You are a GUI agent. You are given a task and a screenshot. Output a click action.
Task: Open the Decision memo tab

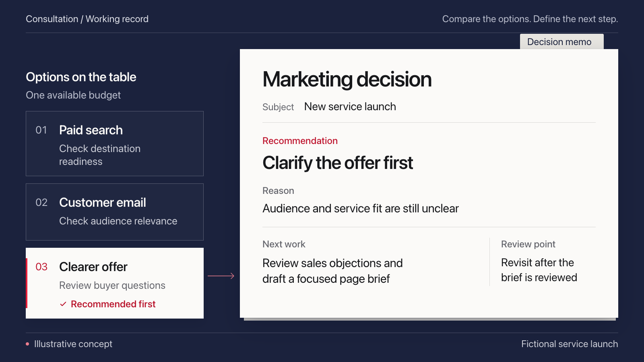pos(561,42)
